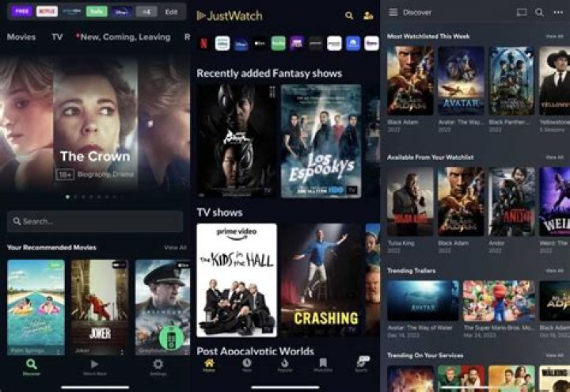Expand the +4 more services chip

pyautogui.click(x=146, y=12)
